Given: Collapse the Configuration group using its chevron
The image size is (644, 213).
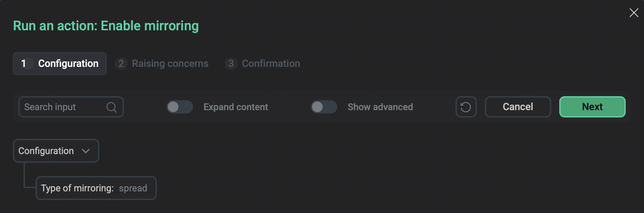Looking at the screenshot, I should 86,151.
